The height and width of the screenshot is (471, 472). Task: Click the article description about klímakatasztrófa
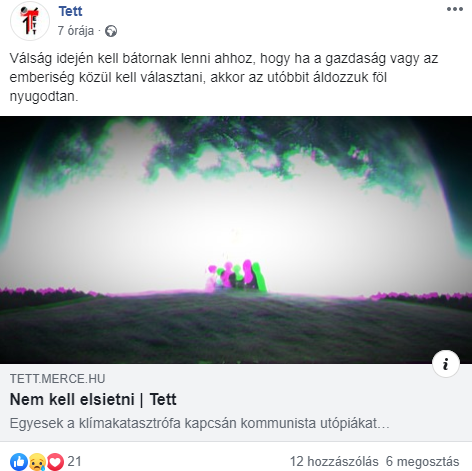tap(199, 423)
